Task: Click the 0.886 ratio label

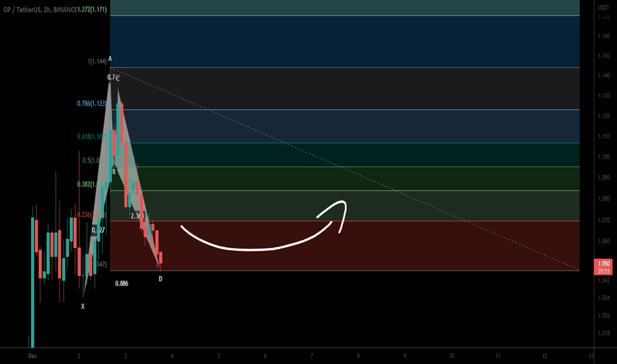Action: [122, 283]
